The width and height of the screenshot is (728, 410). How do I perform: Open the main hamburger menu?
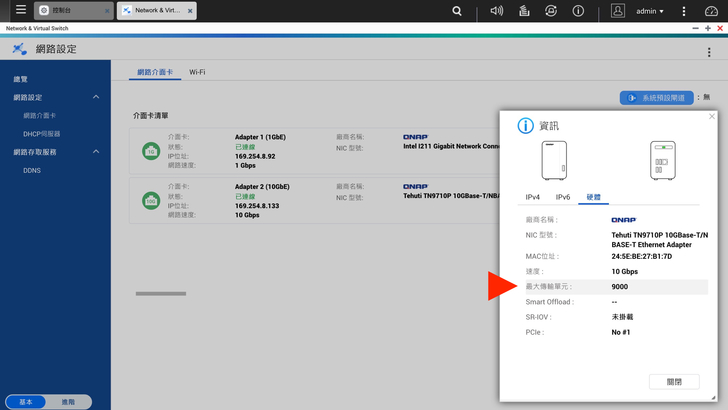click(x=20, y=11)
